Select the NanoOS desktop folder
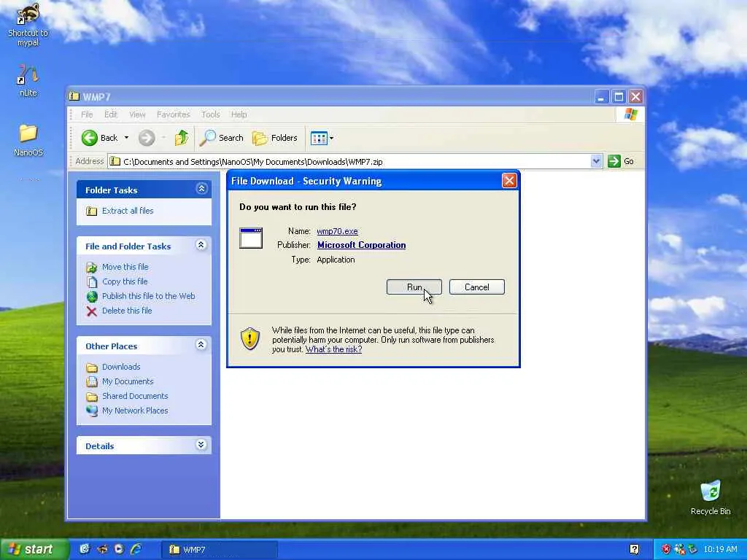This screenshot has height=560, width=747. coord(28,140)
